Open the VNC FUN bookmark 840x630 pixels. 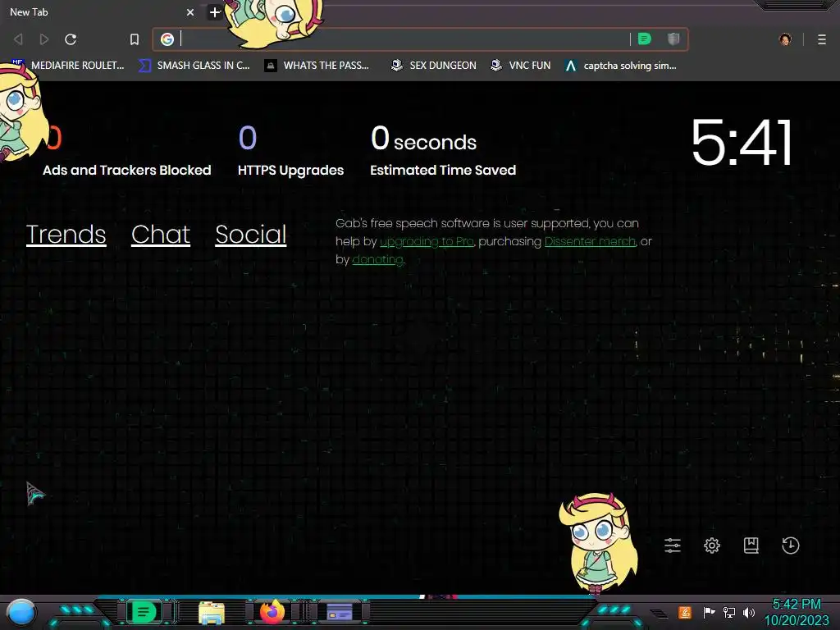click(520, 66)
